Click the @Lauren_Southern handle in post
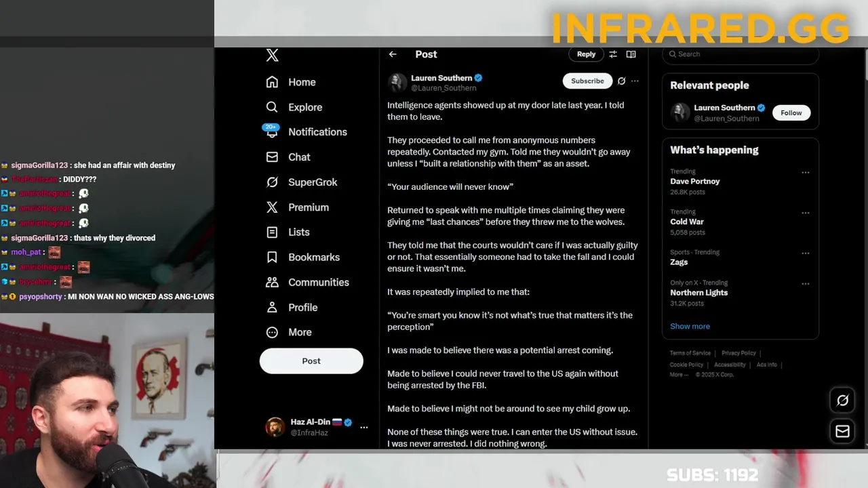The image size is (868, 488). coord(443,88)
